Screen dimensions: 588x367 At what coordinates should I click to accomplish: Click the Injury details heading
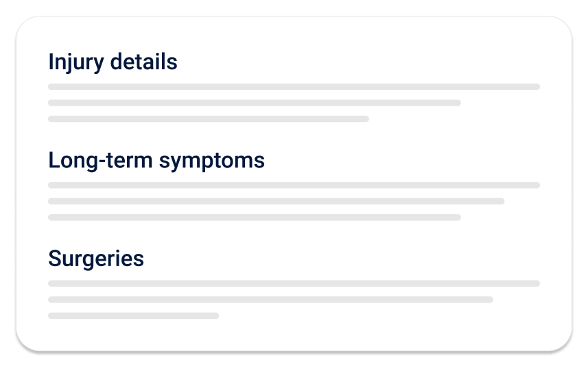point(113,62)
